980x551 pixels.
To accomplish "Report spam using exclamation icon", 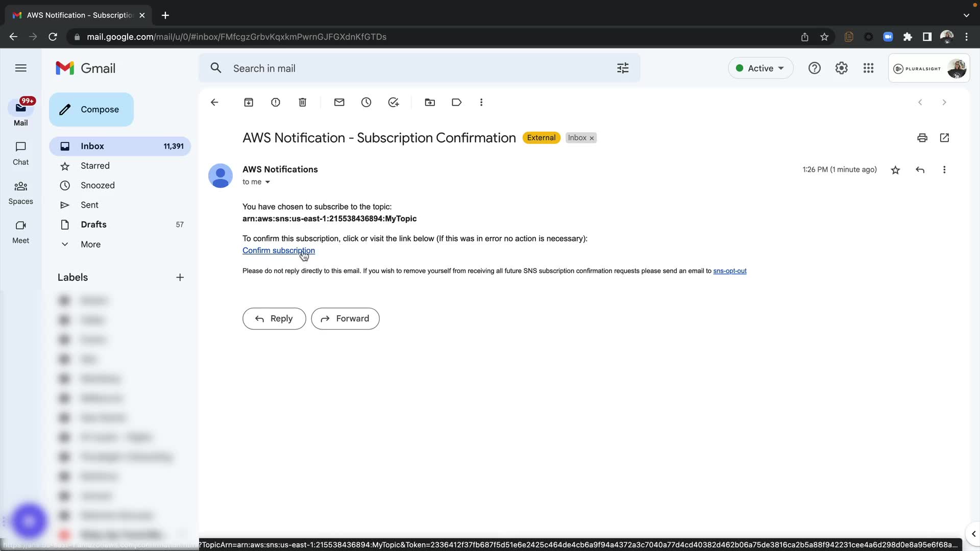I will coord(276,103).
